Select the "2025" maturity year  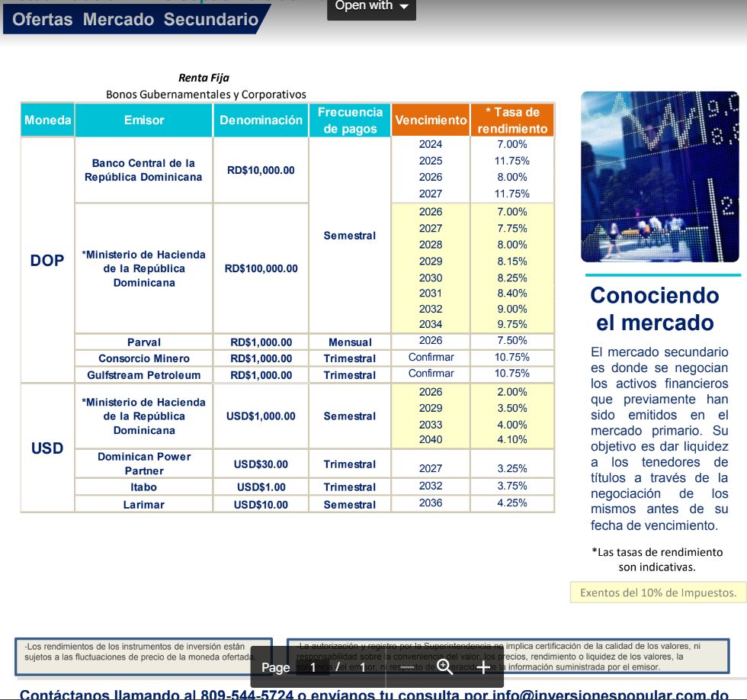(431, 161)
